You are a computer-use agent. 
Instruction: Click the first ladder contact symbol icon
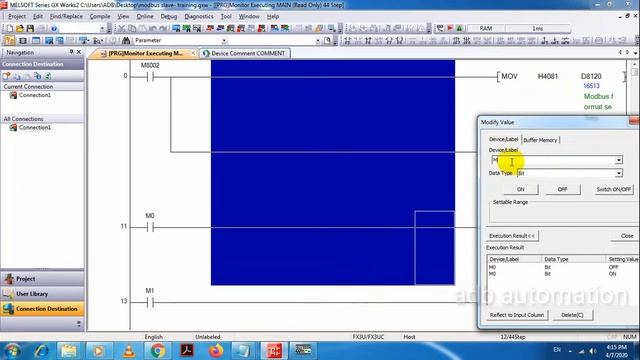pyautogui.click(x=347, y=40)
